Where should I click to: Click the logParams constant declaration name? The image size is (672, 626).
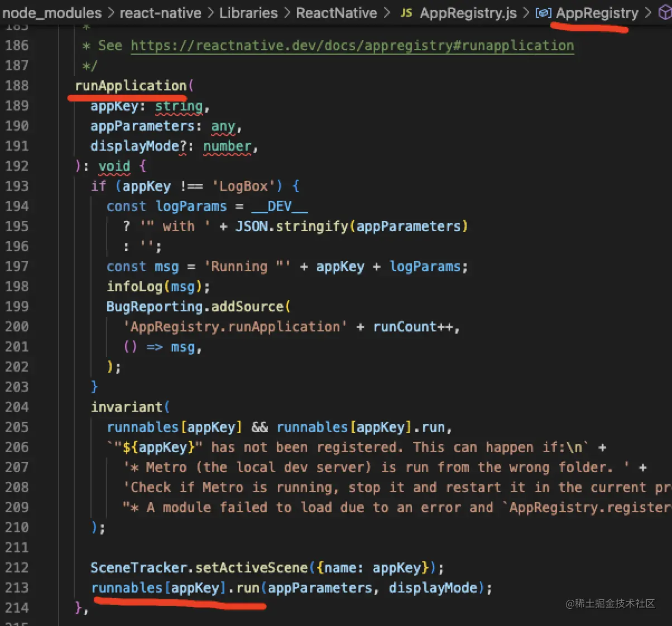(191, 206)
